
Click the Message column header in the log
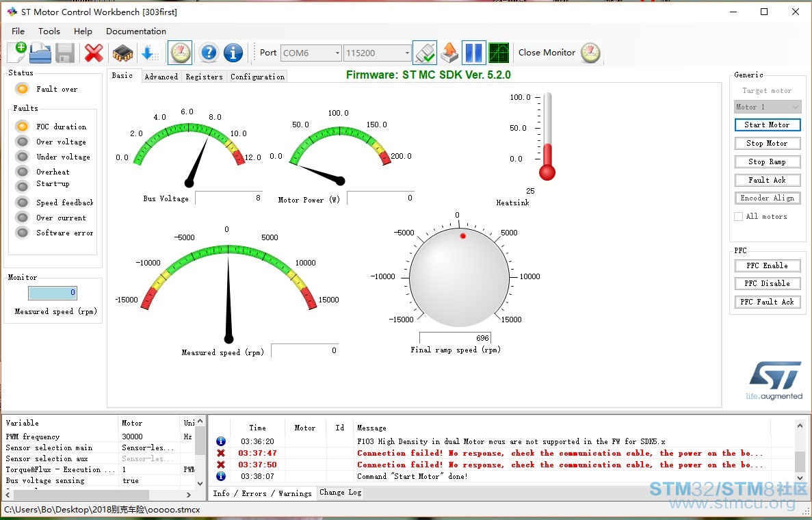(x=562, y=428)
